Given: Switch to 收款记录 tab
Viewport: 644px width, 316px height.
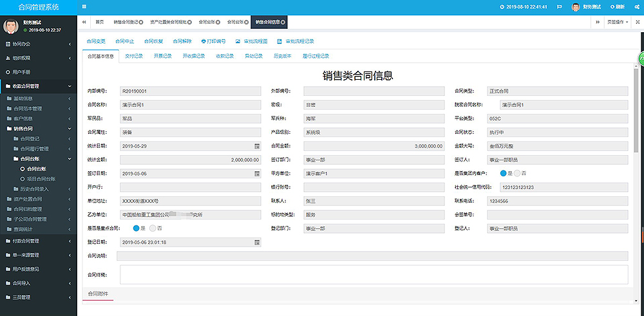Looking at the screenshot, I should point(225,56).
